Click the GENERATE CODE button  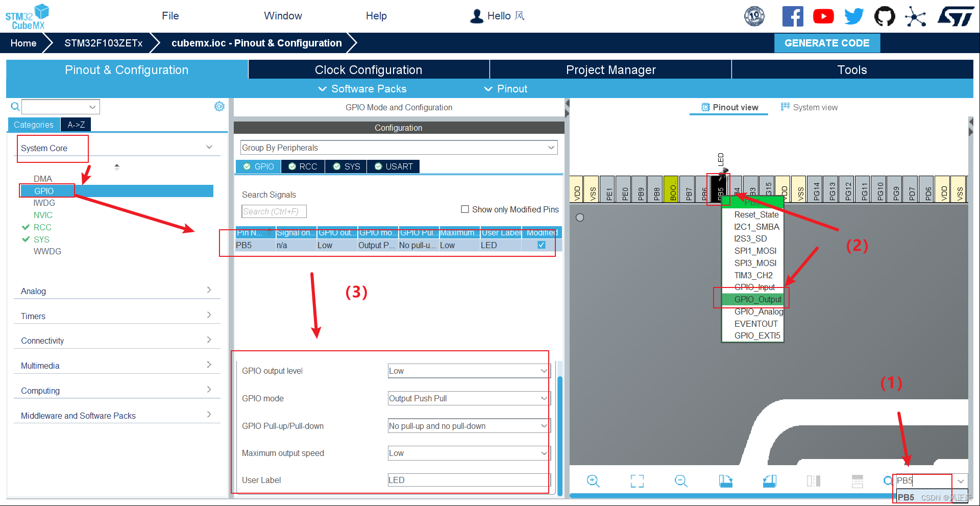(x=827, y=43)
